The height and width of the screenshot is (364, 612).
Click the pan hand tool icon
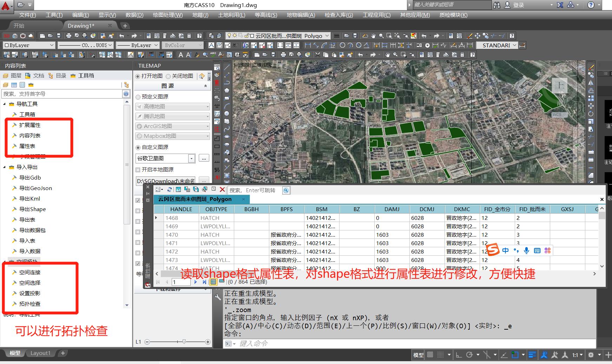point(373,36)
